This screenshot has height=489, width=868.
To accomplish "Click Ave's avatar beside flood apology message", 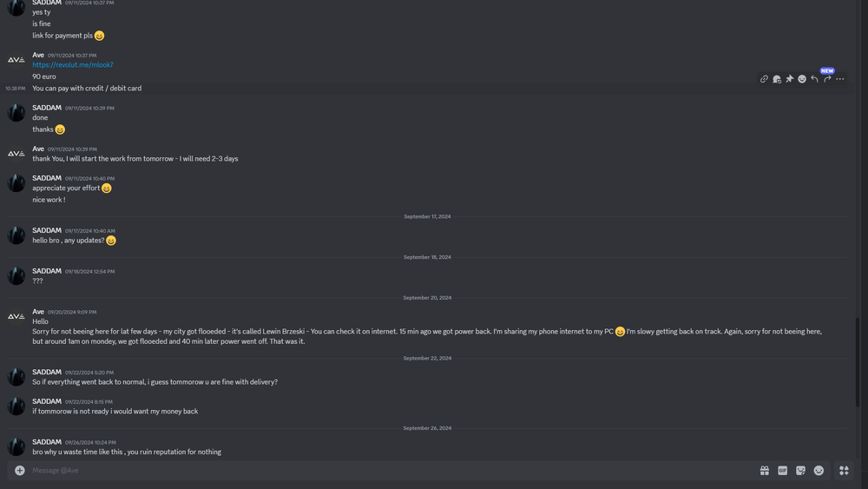I will [x=16, y=317].
